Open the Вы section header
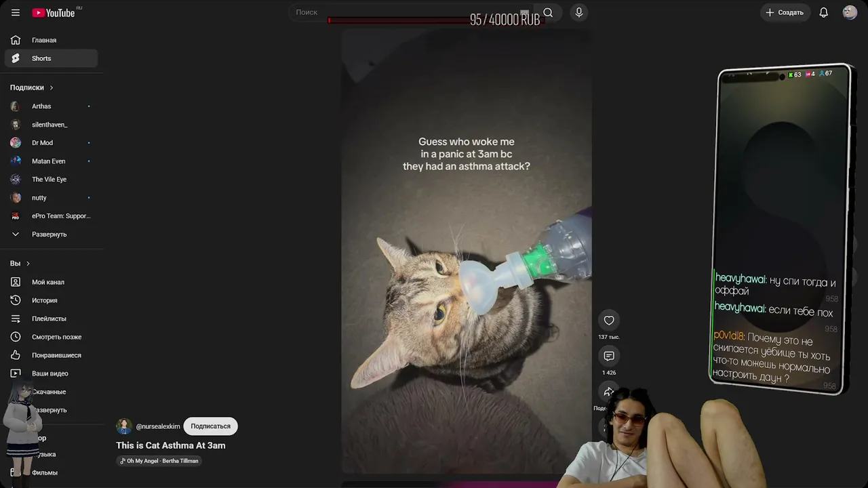This screenshot has width=868, height=488. point(20,264)
